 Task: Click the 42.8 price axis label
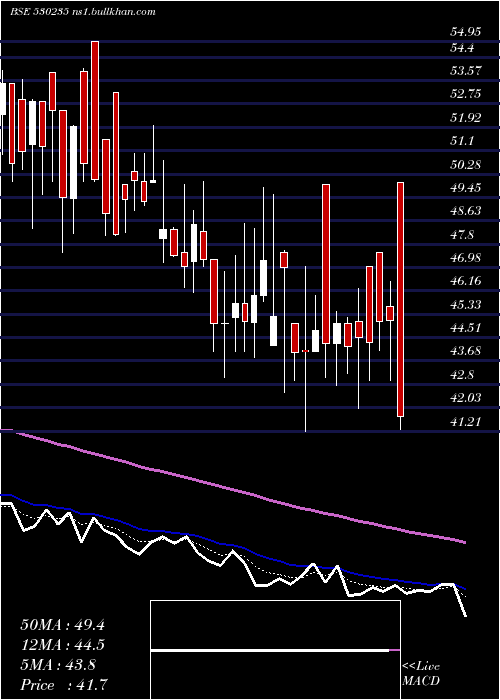tap(462, 375)
